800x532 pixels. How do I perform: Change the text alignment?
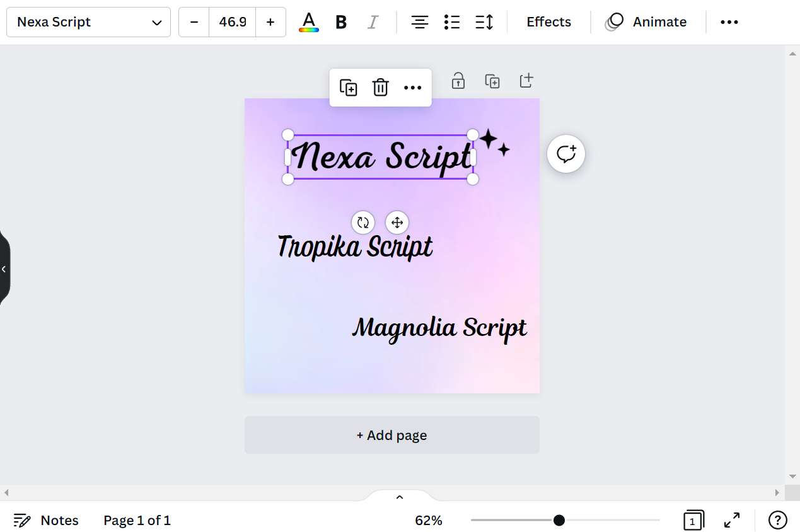click(419, 21)
